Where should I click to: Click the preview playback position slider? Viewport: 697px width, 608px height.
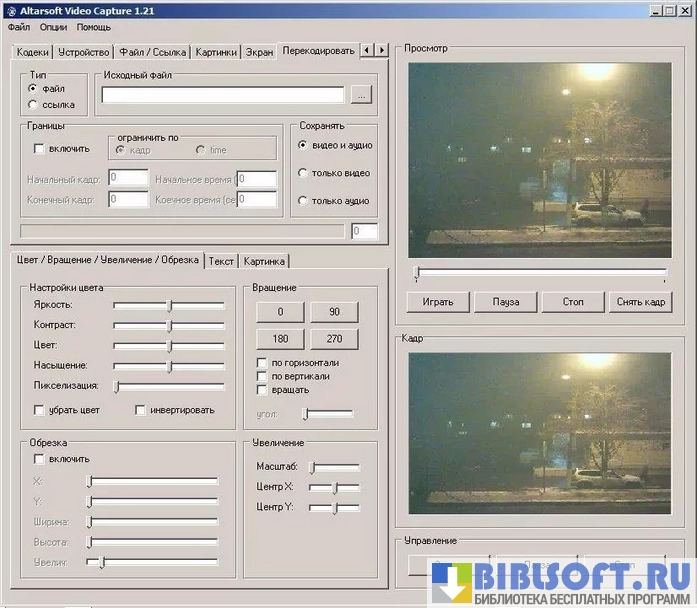tap(540, 272)
